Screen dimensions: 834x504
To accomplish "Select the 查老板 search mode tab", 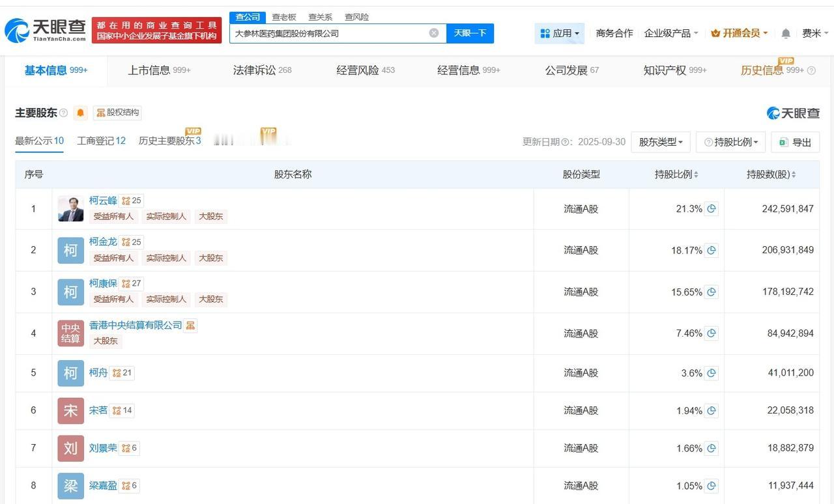I will pos(284,17).
